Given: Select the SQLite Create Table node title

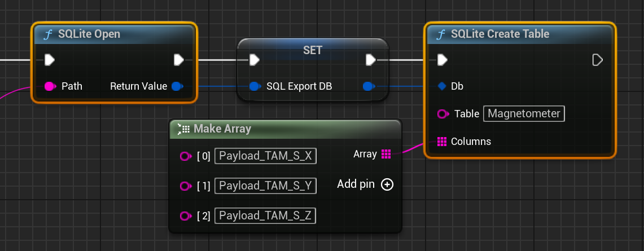Looking at the screenshot, I should tap(500, 34).
